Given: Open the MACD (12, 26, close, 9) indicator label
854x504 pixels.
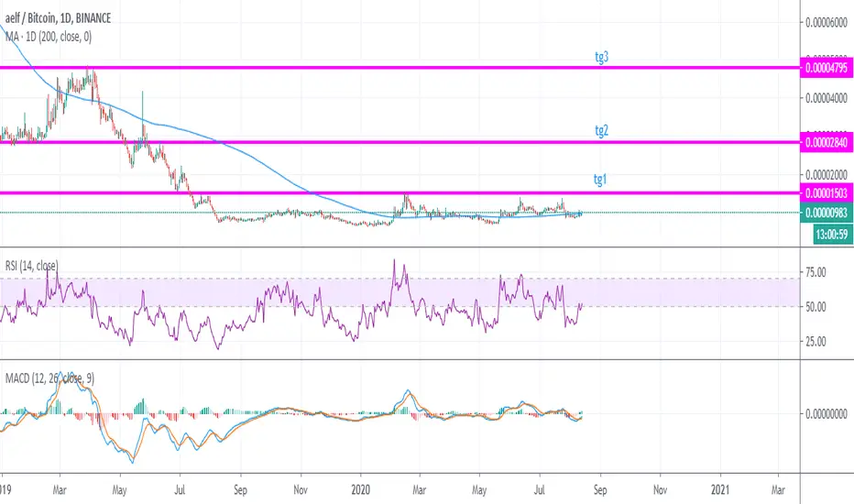Looking at the screenshot, I should (x=49, y=378).
